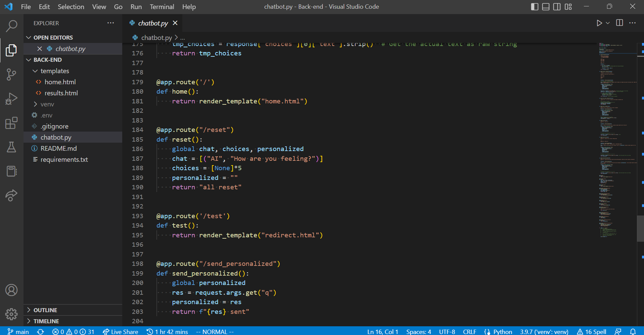Run the Python file with play button
Viewport: 644px width, 335px height.
(x=599, y=23)
